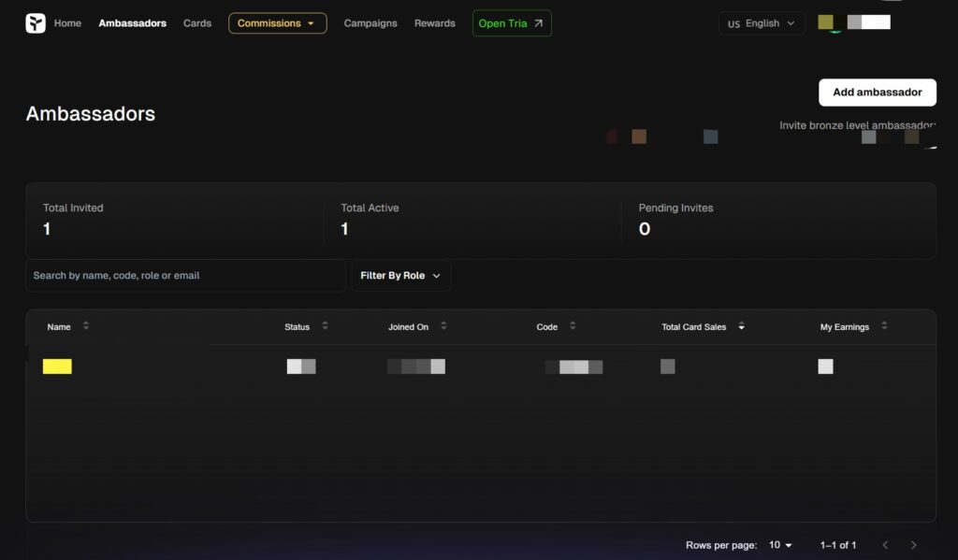The width and height of the screenshot is (958, 560).
Task: Launch the Open Tria link
Action: click(511, 23)
